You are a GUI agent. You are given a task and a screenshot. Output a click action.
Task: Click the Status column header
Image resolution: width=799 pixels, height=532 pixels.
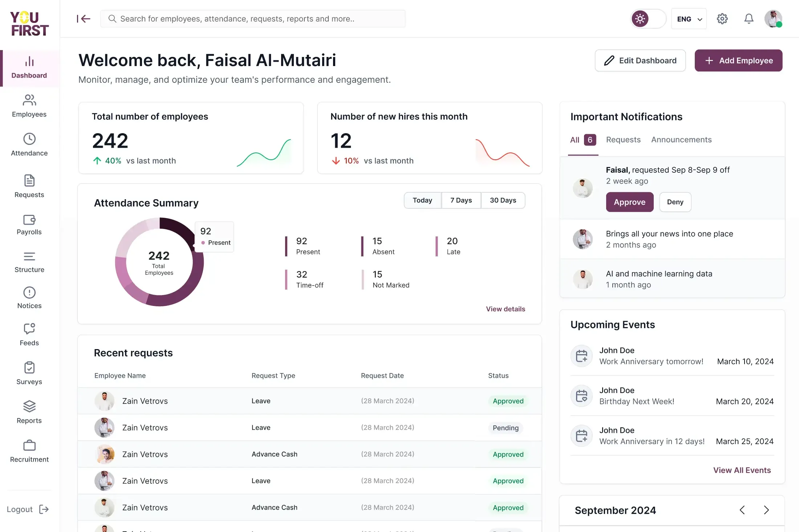(498, 376)
